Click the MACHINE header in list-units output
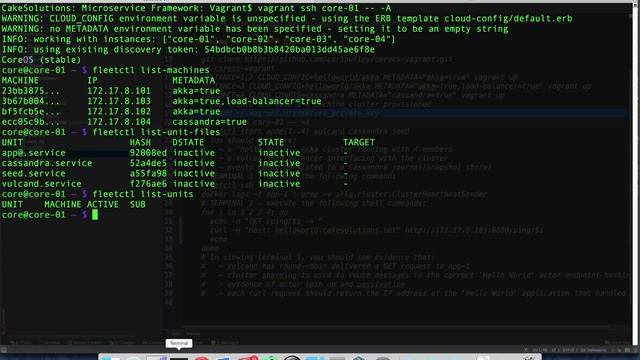 [63, 204]
